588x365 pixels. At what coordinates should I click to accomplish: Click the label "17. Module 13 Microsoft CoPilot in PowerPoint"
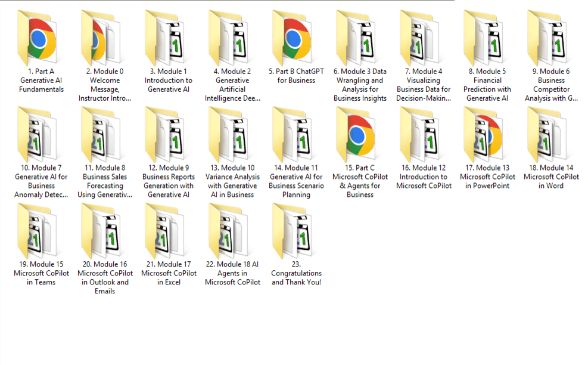pyautogui.click(x=487, y=177)
